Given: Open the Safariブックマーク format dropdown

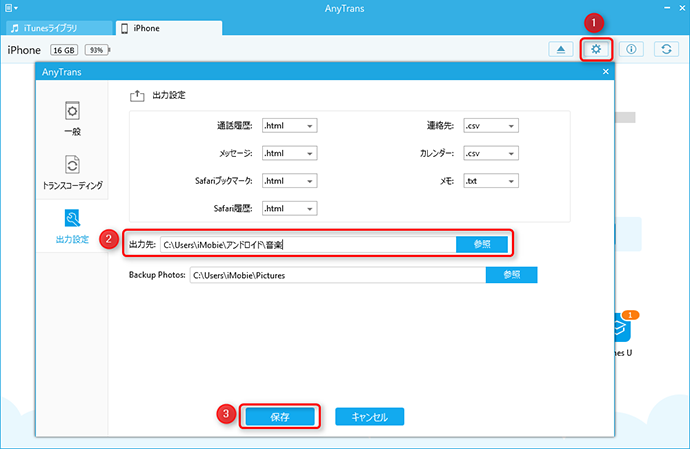Looking at the screenshot, I should 290,181.
